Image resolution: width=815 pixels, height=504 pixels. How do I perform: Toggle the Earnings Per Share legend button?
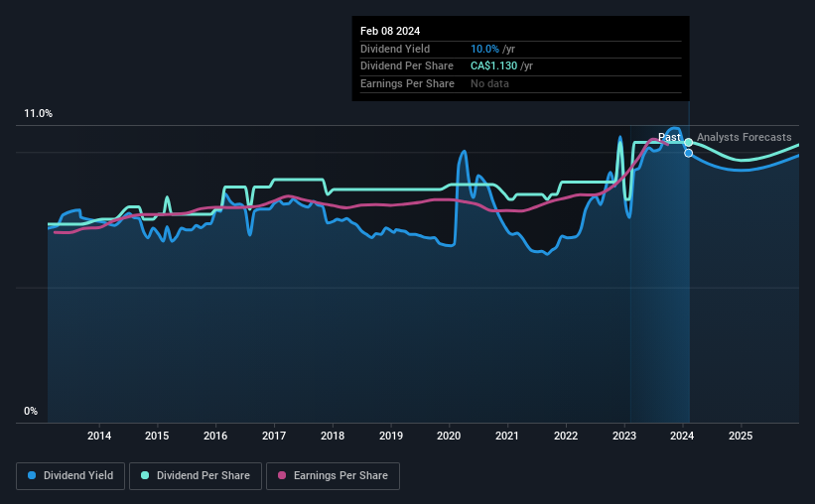coord(333,476)
